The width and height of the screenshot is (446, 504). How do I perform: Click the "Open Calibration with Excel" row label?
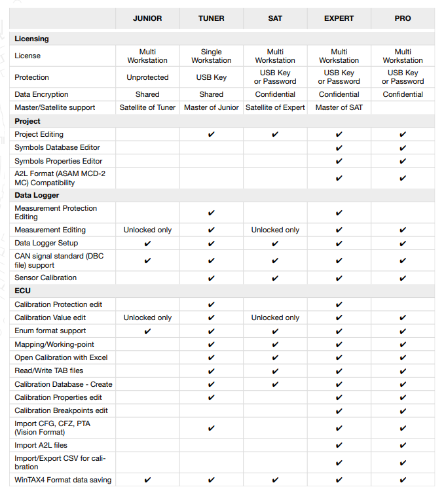[x=61, y=358]
